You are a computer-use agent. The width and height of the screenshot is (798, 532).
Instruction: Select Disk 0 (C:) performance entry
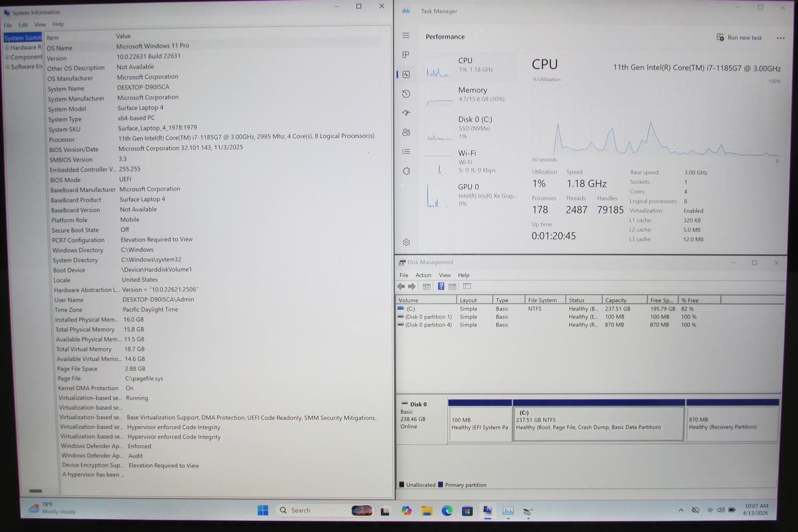click(469, 128)
